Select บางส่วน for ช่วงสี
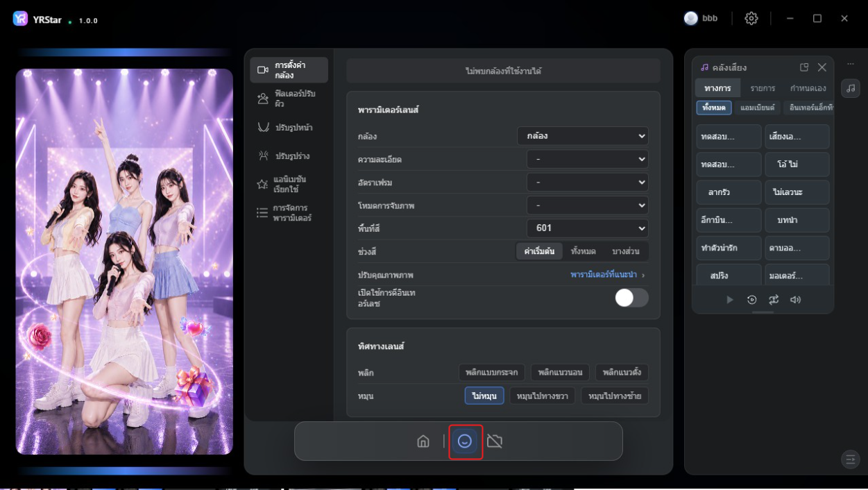This screenshot has height=490, width=868. click(x=625, y=251)
